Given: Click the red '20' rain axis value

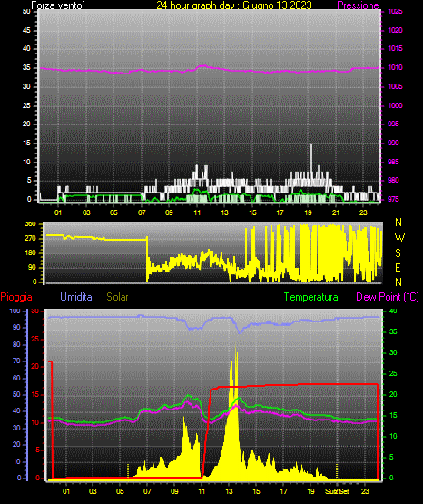Looking at the screenshot, I should pos(35,367).
